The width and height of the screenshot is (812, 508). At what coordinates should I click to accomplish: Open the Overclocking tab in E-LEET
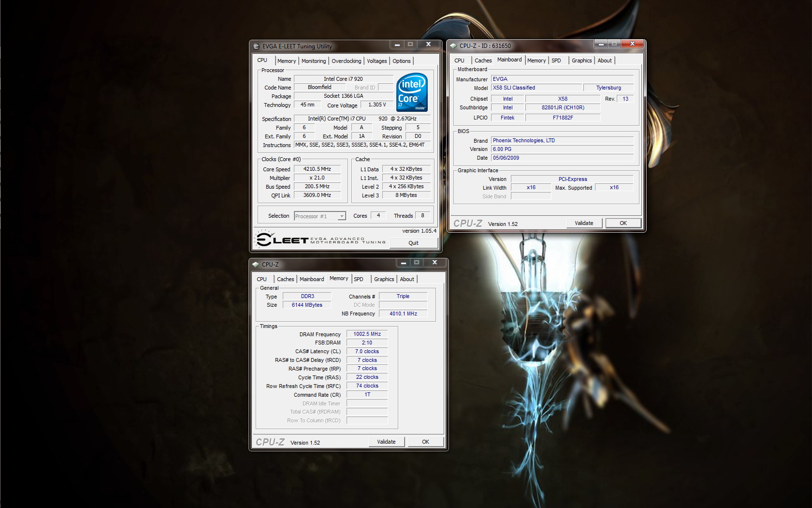point(346,61)
